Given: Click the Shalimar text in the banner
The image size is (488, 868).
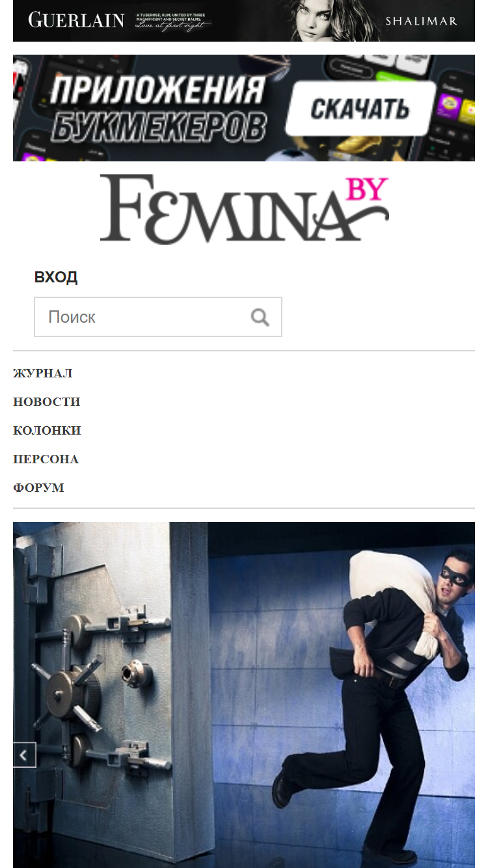Looking at the screenshot, I should point(421,21).
